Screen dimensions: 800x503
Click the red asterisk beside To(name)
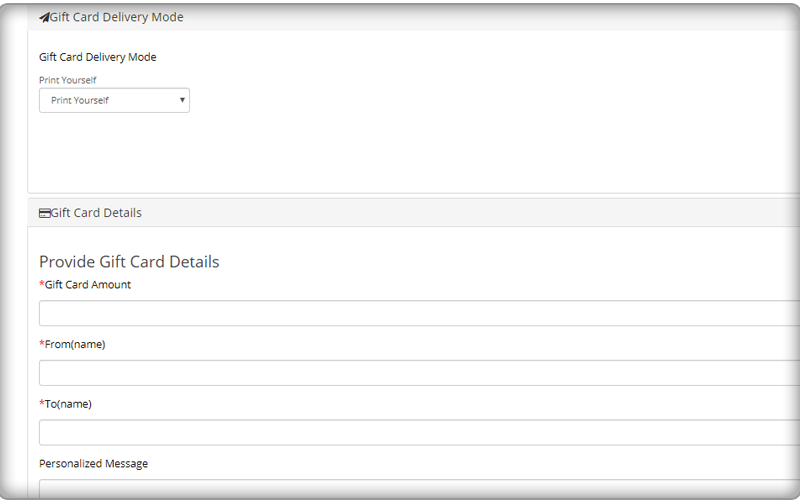coord(42,403)
